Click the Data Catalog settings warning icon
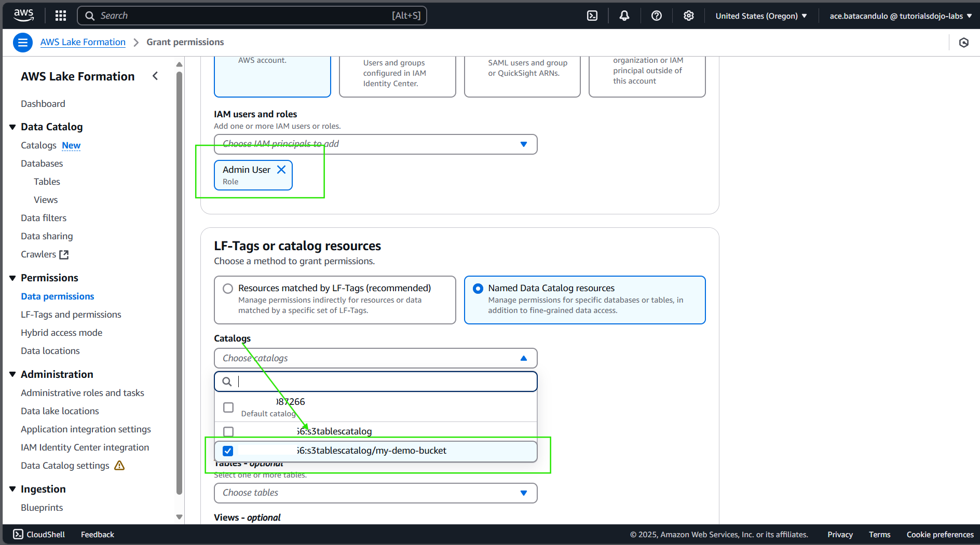Screen dimensions: 980x545 pyautogui.click(x=119, y=466)
